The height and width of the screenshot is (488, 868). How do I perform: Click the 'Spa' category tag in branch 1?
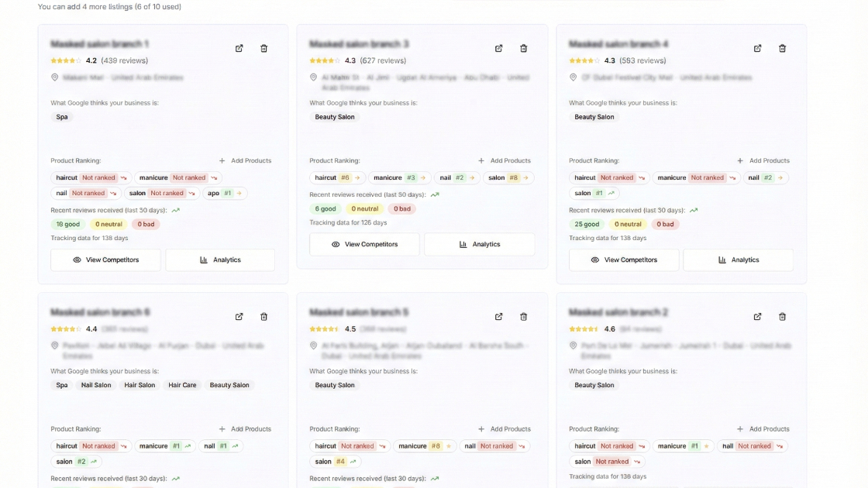click(62, 117)
